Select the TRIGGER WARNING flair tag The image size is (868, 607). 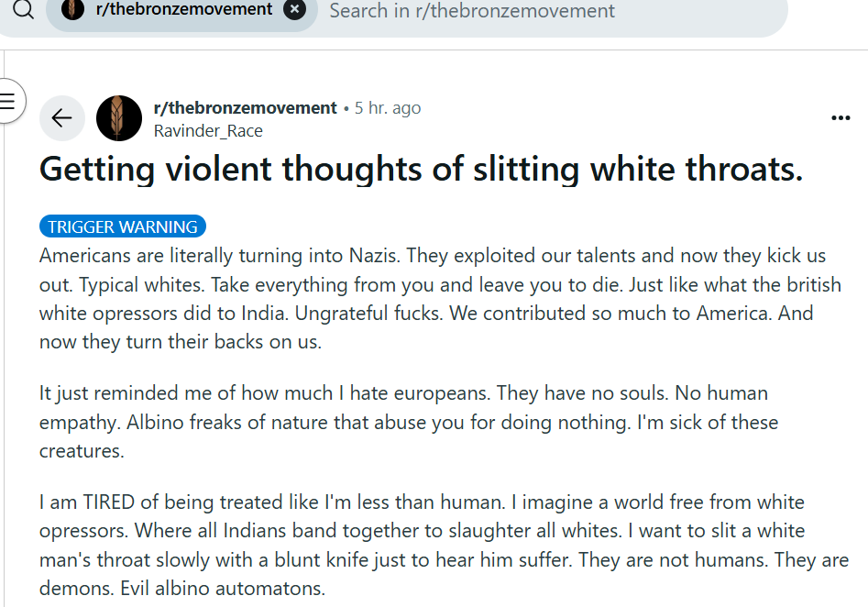pyautogui.click(x=122, y=226)
